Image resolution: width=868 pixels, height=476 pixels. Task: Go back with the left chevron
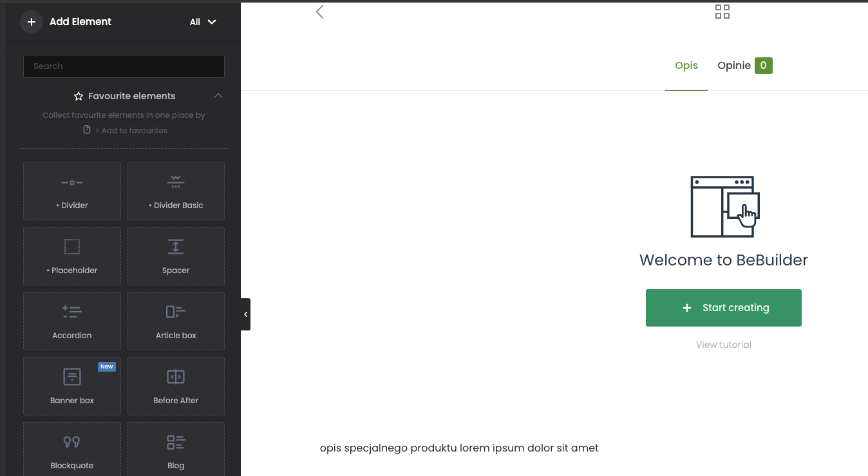click(319, 12)
